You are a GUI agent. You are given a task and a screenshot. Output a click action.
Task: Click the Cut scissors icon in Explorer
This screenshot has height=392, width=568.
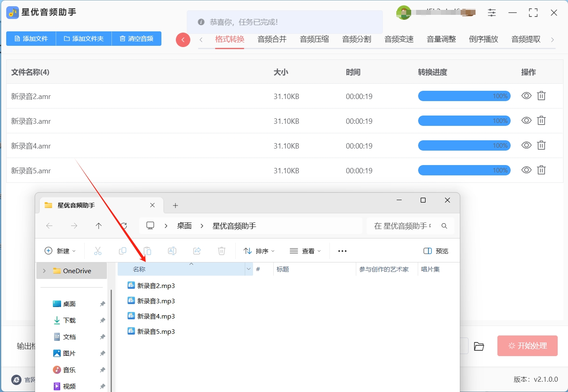point(98,251)
